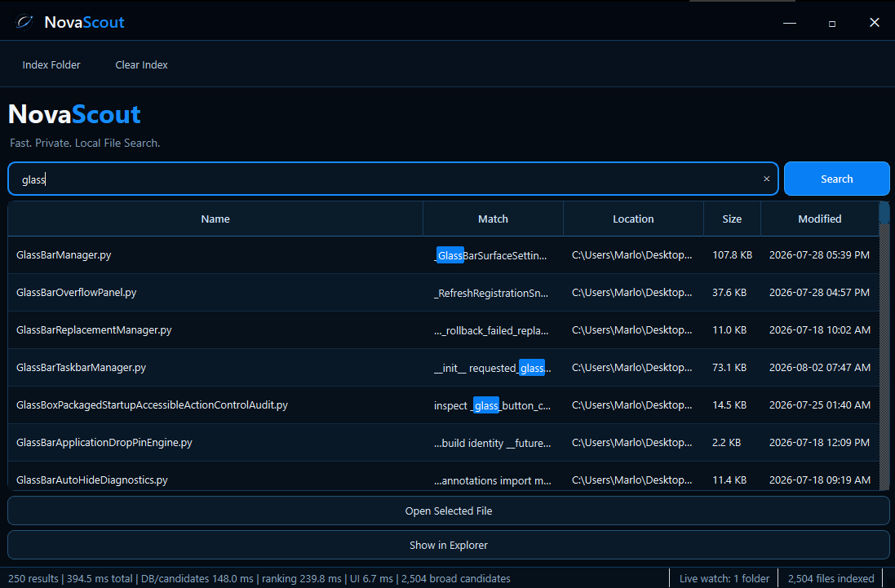The image size is (895, 588).
Task: Click Show in Explorer button
Action: pos(449,546)
